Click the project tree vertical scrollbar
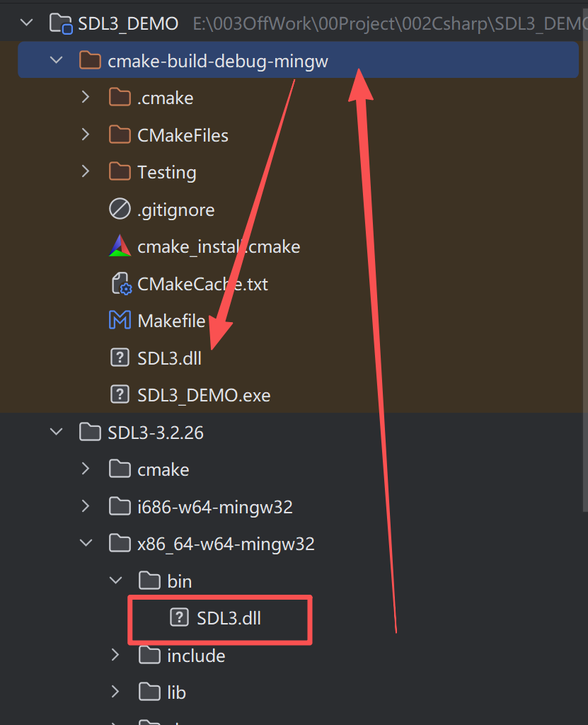 pos(585,259)
